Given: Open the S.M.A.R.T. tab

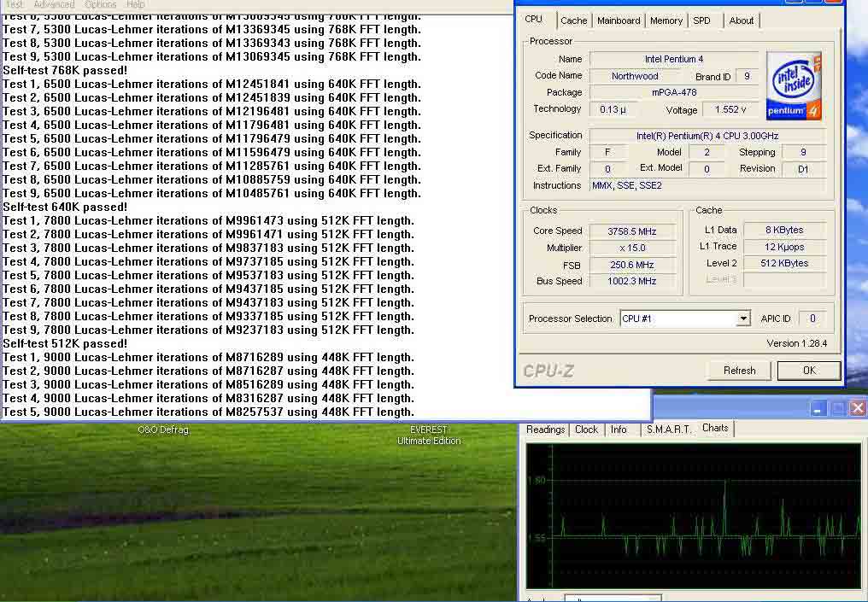Looking at the screenshot, I should click(x=668, y=430).
